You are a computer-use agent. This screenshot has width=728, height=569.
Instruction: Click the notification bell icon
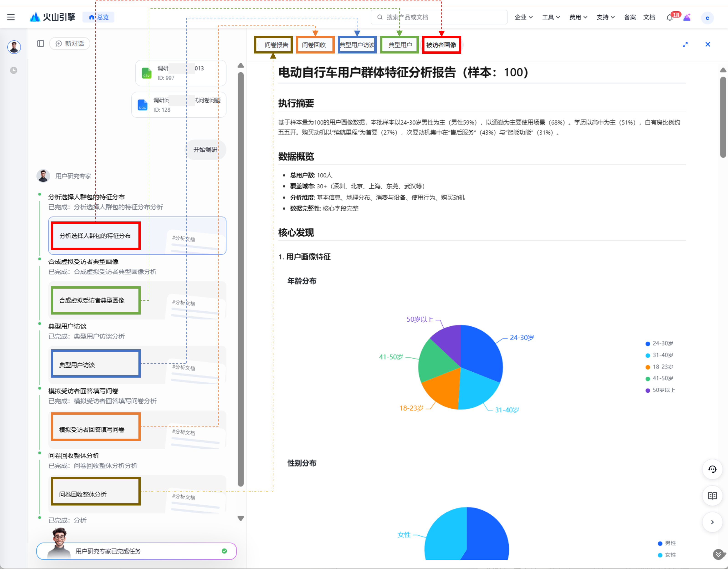click(669, 18)
